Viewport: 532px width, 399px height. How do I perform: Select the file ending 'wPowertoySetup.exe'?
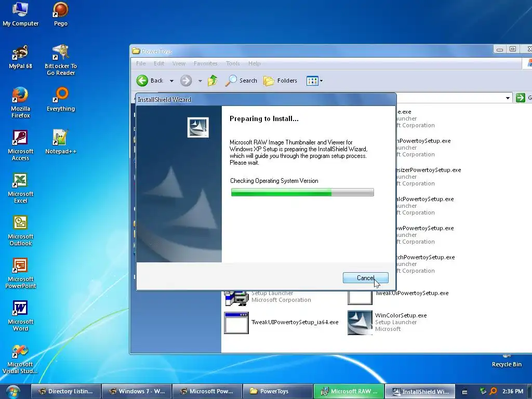[425, 228]
